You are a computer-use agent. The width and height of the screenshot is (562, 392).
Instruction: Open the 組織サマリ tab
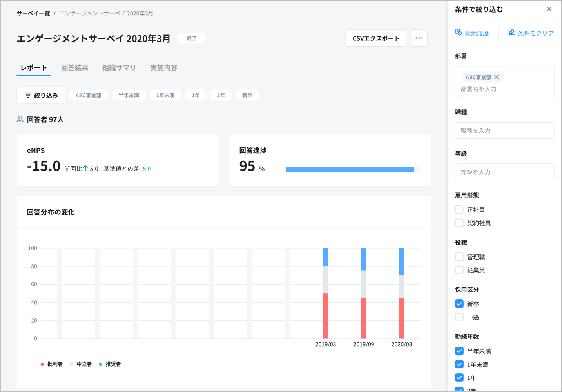119,67
